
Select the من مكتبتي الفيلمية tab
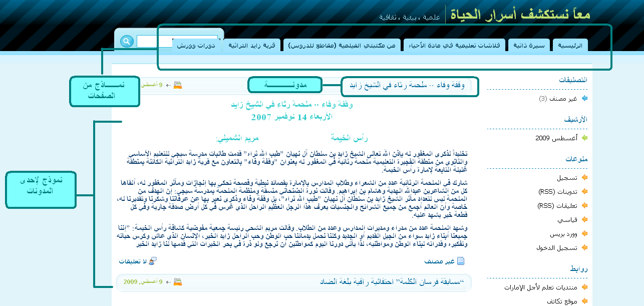[x=342, y=46]
